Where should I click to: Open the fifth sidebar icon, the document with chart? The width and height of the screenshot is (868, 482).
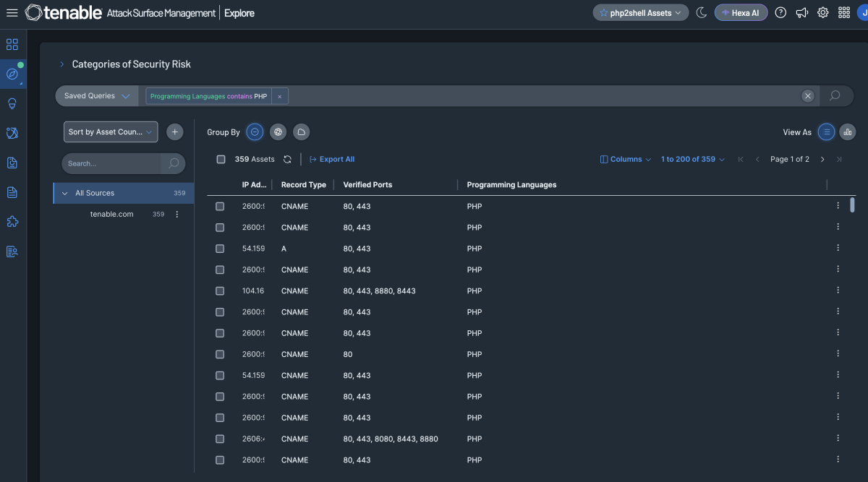click(12, 163)
